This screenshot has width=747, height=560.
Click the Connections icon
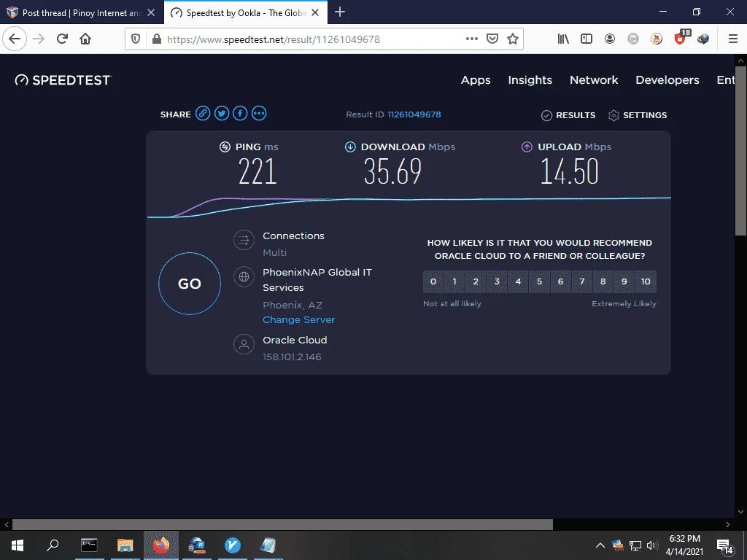[x=244, y=240]
